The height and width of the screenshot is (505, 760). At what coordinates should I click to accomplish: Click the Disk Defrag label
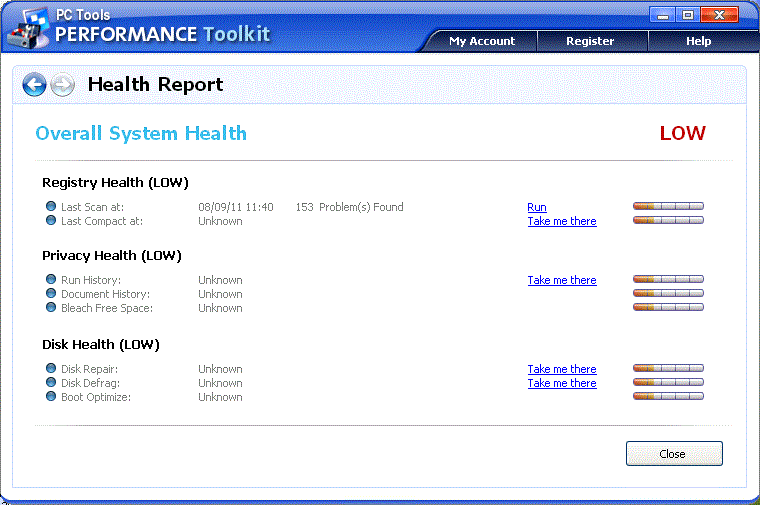[91, 383]
